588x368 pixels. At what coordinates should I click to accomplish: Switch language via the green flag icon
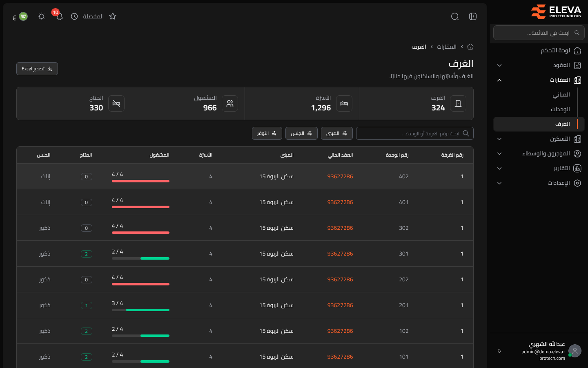click(23, 16)
